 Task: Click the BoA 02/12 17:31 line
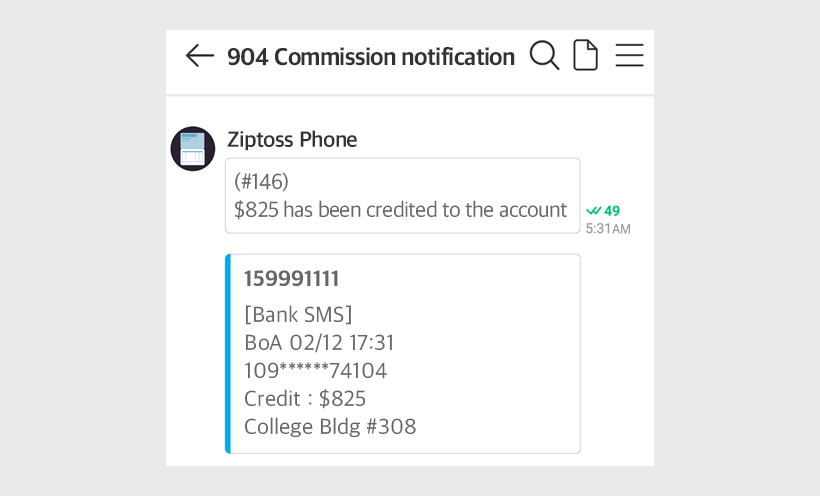pyautogui.click(x=319, y=342)
